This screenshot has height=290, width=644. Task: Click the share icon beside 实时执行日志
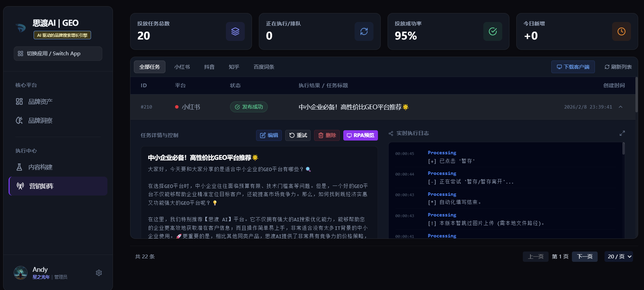[x=391, y=133]
